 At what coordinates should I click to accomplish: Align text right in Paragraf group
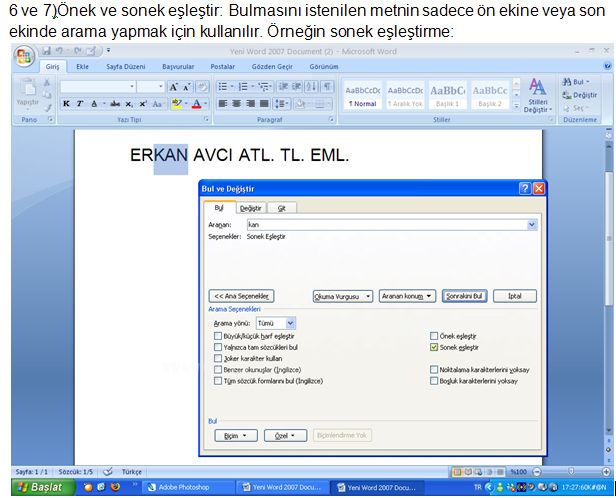(250, 104)
